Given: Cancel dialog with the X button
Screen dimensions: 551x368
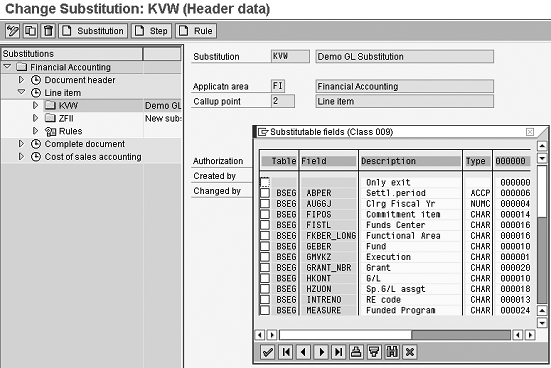Looking at the screenshot, I should tap(410, 352).
